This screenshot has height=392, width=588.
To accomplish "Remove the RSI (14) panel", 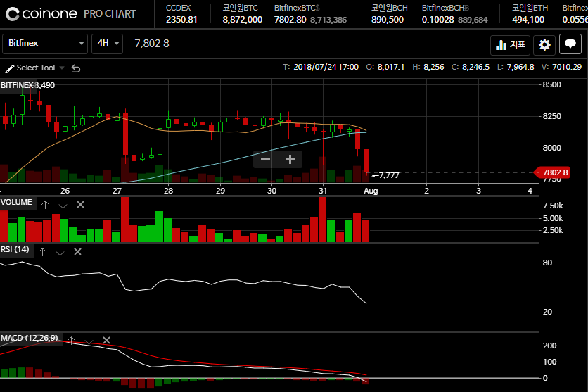I will point(77,252).
